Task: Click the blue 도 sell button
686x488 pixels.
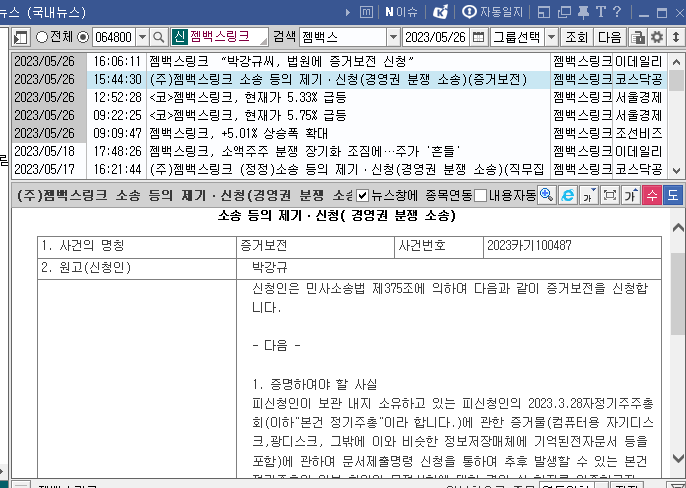Action: pos(673,195)
